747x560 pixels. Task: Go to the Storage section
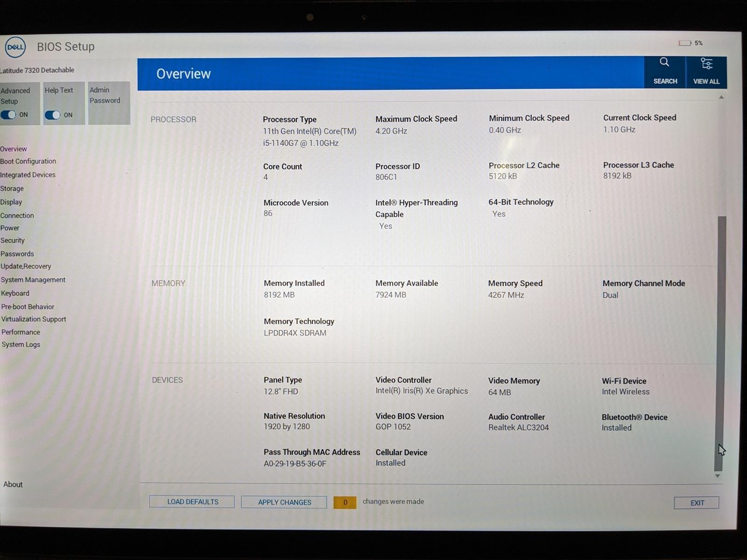(x=12, y=189)
